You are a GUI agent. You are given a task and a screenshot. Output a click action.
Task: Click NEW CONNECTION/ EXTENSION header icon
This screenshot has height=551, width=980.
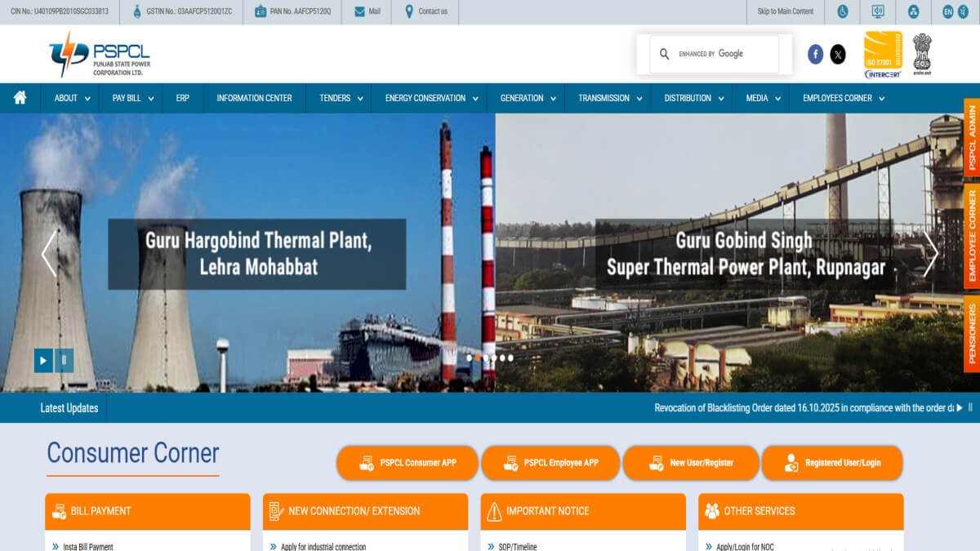(276, 512)
